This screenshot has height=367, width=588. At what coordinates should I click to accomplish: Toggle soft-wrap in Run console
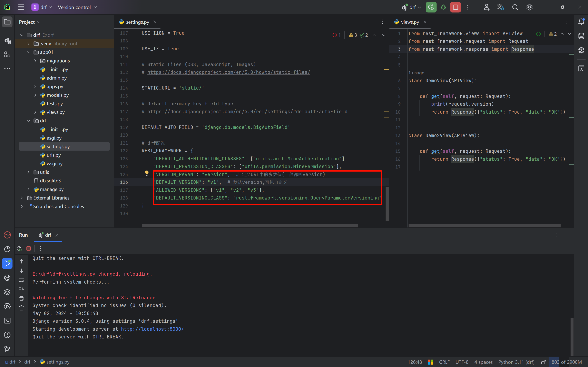click(x=21, y=280)
